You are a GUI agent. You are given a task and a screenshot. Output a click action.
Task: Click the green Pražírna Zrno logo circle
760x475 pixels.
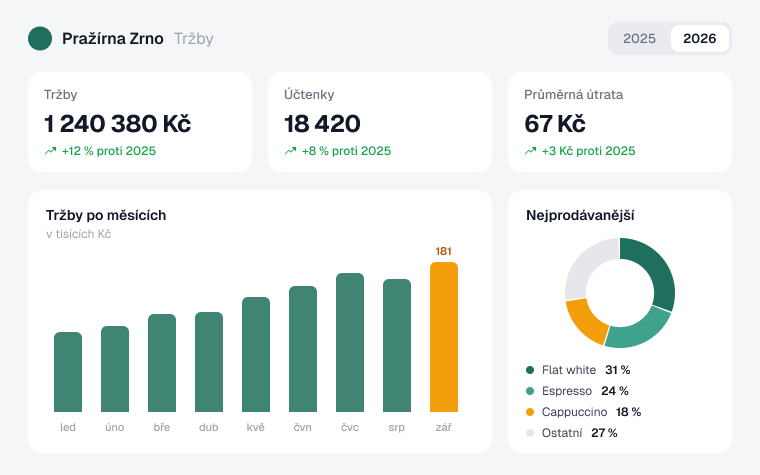pyautogui.click(x=40, y=38)
